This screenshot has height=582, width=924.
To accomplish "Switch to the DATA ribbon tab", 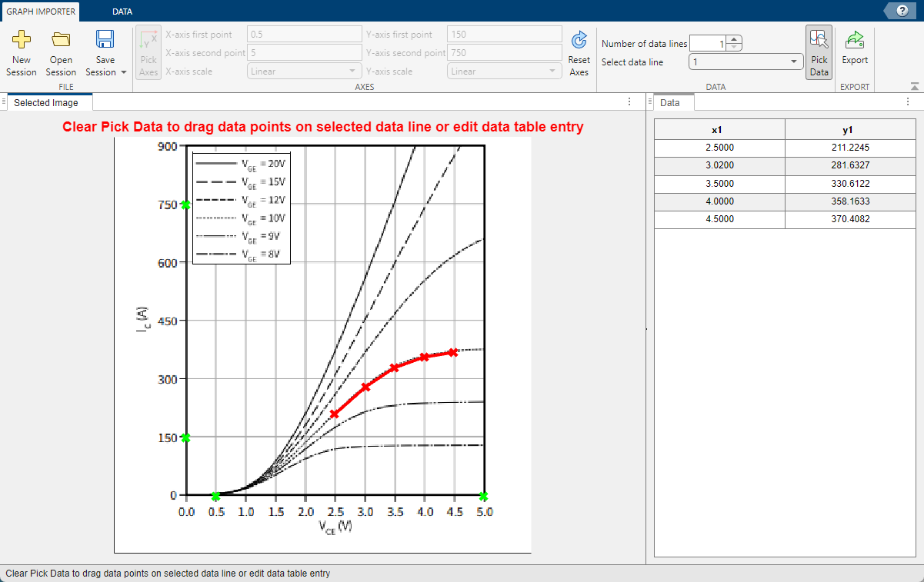I will tap(122, 12).
